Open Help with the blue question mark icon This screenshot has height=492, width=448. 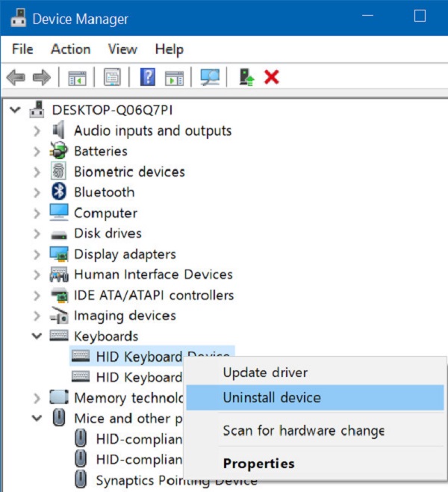[148, 77]
